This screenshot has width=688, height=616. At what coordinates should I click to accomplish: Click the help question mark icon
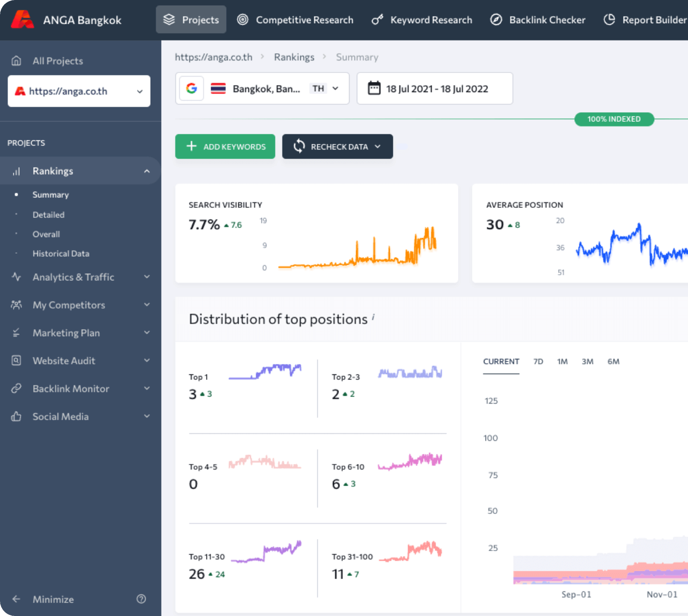(x=142, y=599)
